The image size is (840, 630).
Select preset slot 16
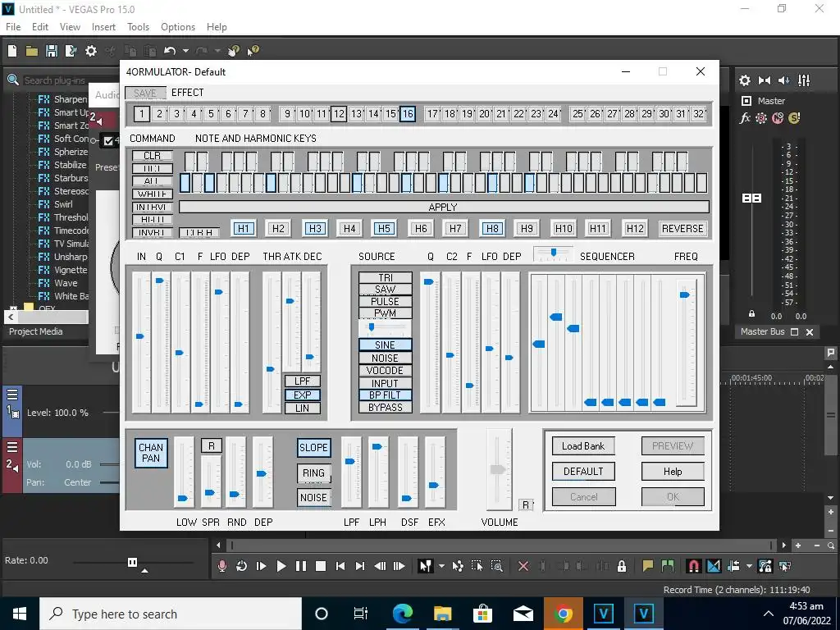tap(408, 113)
